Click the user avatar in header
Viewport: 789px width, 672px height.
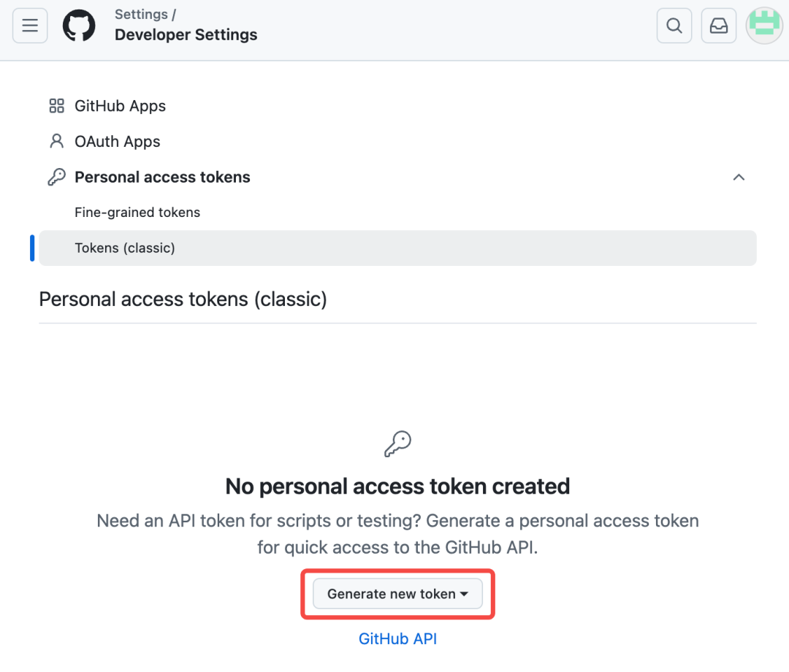(x=763, y=25)
